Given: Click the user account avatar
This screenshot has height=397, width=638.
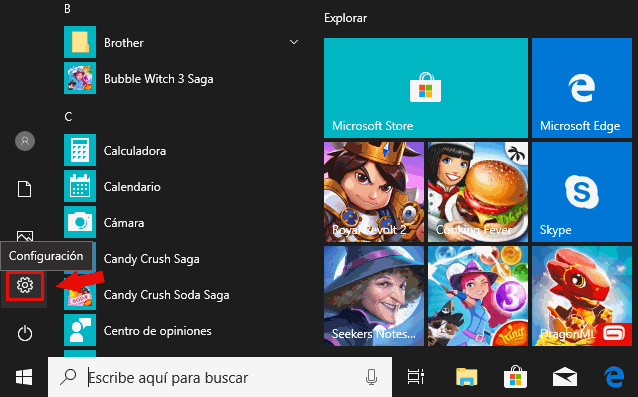Looking at the screenshot, I should (x=25, y=141).
